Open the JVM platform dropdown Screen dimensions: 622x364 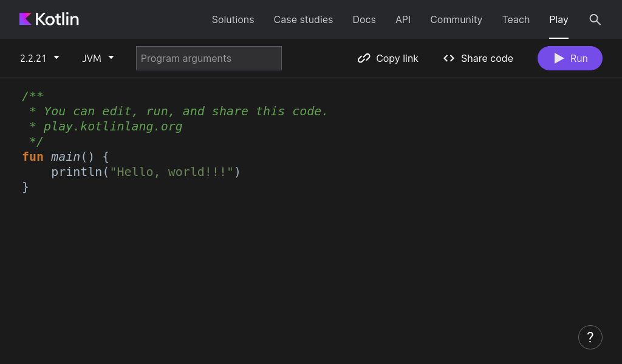97,58
